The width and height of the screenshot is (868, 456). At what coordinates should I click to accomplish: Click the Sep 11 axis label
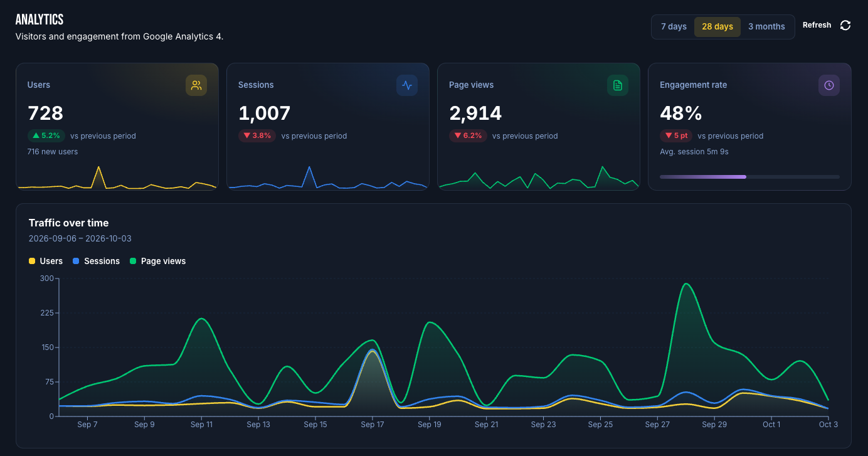201,425
